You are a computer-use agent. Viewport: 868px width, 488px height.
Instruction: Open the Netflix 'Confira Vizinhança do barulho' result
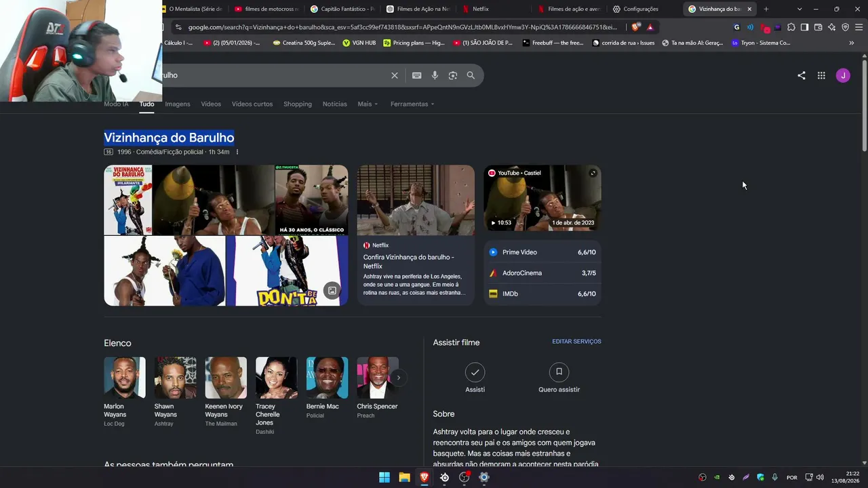tap(416, 235)
